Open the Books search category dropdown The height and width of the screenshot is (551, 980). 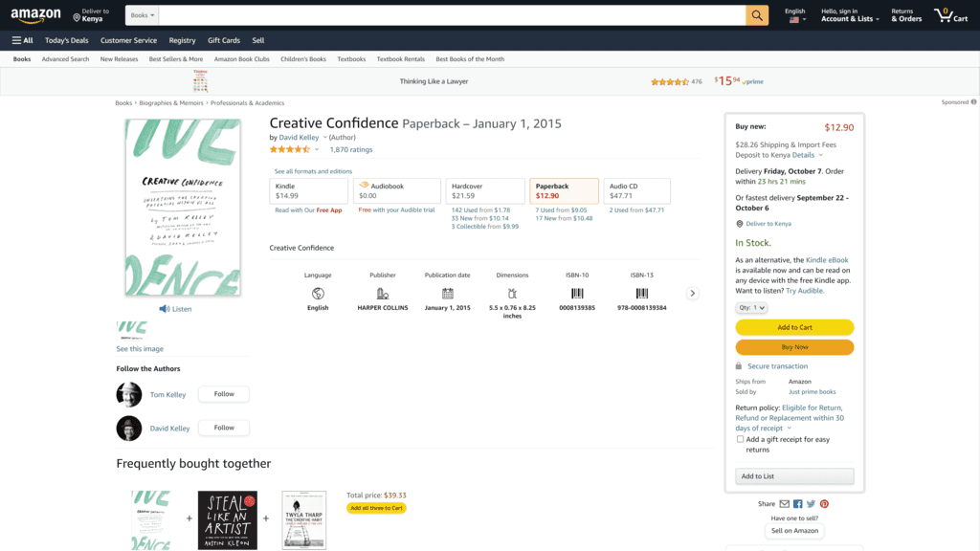(143, 15)
